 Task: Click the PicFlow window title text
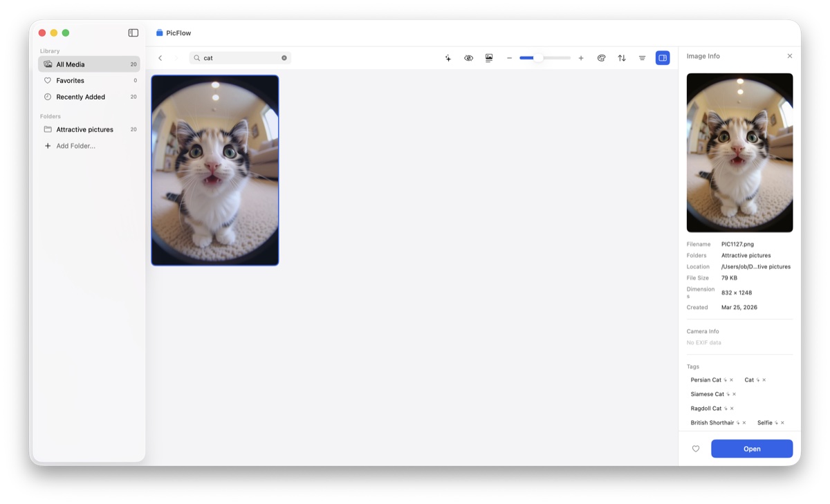(x=178, y=33)
